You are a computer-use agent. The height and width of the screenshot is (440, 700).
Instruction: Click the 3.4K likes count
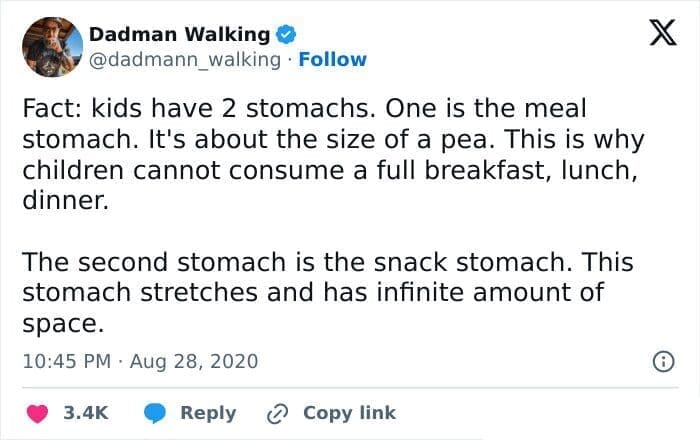(86, 412)
